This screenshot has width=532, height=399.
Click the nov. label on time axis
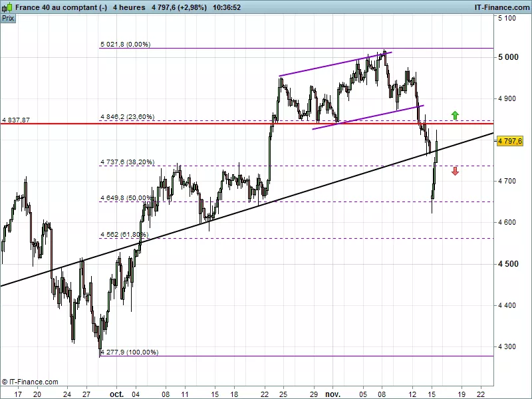click(x=333, y=394)
